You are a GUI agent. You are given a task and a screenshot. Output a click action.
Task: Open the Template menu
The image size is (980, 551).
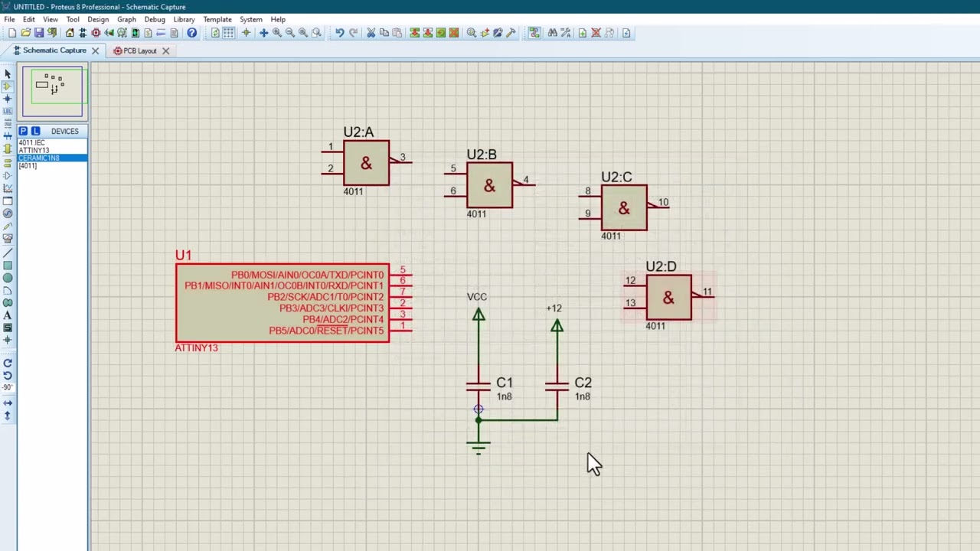pos(217,19)
